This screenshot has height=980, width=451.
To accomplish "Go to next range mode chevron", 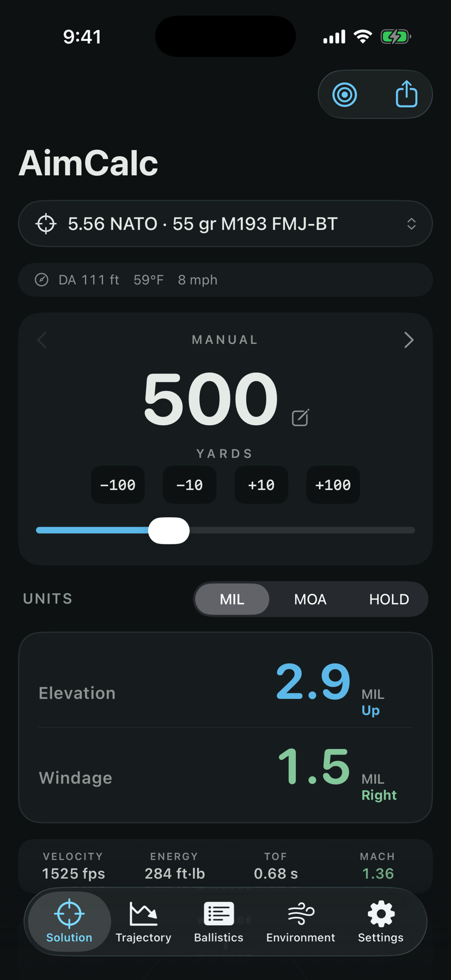I will [x=409, y=340].
